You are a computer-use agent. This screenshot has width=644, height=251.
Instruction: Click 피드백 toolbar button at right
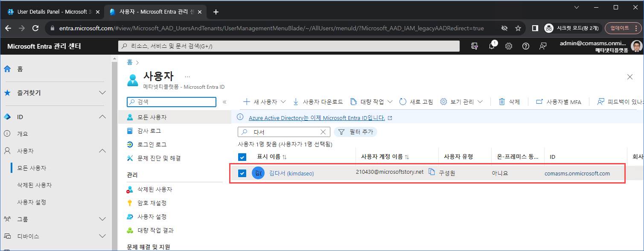pos(620,102)
